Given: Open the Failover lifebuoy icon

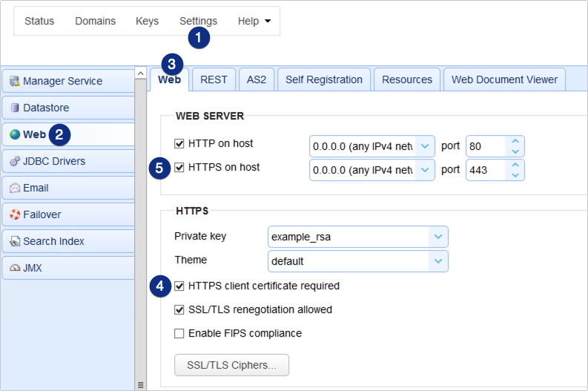Looking at the screenshot, I should [15, 214].
